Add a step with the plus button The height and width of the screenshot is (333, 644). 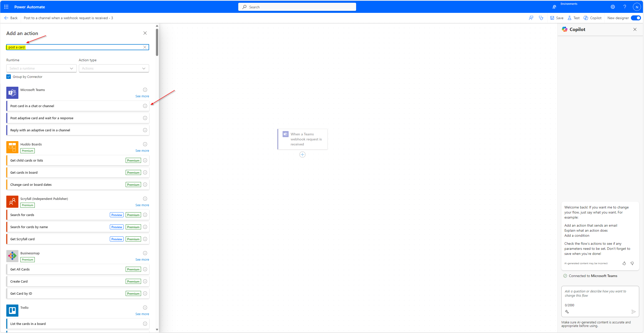pyautogui.click(x=302, y=155)
